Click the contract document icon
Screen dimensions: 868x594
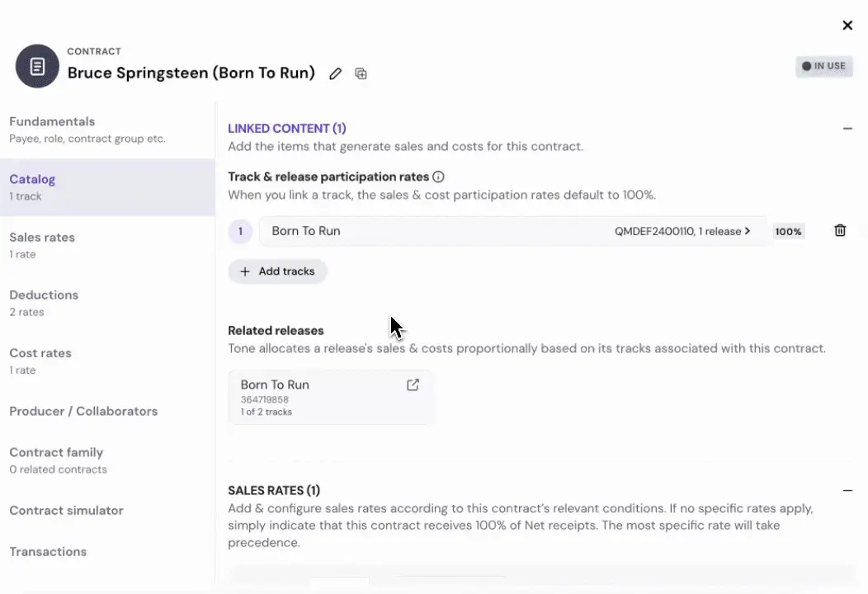[37, 67]
